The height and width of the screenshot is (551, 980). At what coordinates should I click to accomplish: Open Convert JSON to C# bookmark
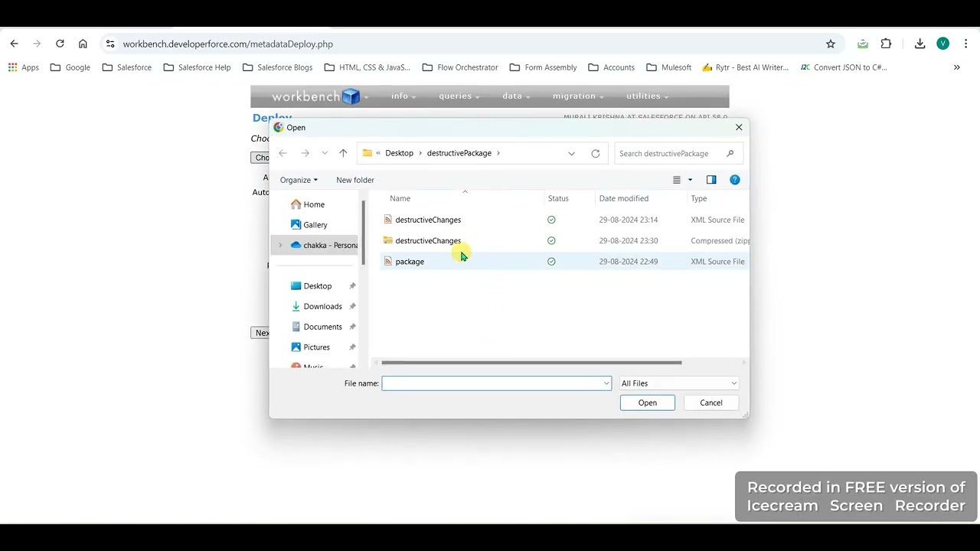coord(844,67)
